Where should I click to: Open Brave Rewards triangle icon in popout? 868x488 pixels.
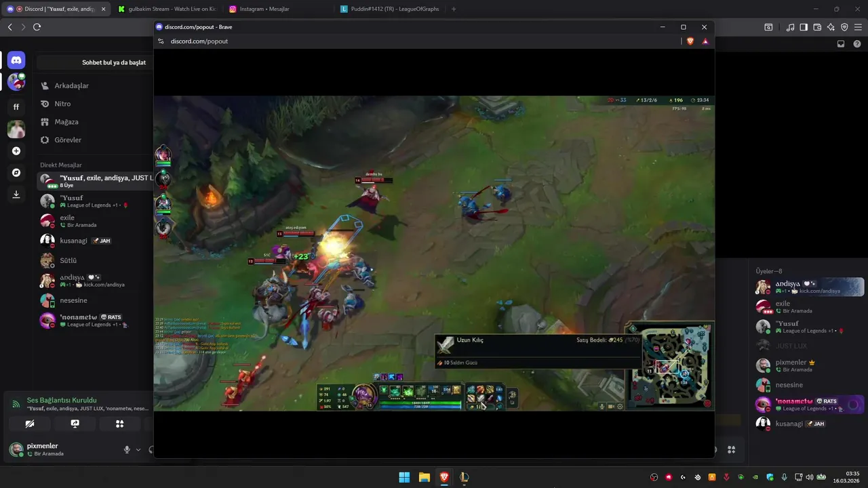(x=705, y=41)
